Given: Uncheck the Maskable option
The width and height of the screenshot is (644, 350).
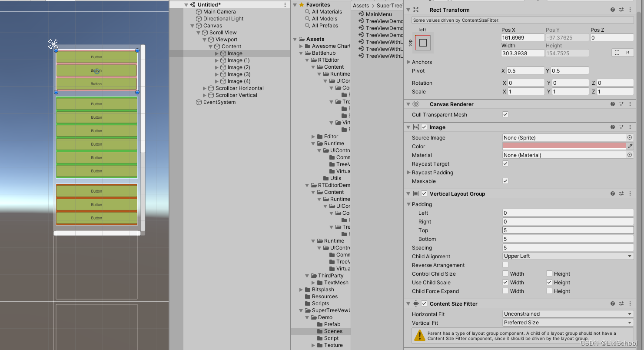Looking at the screenshot, I should click(x=505, y=181).
